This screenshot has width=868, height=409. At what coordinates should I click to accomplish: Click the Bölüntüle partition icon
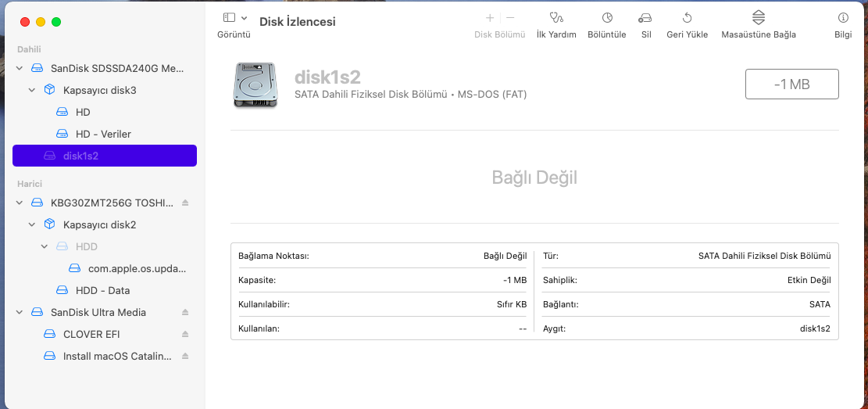[x=607, y=18]
